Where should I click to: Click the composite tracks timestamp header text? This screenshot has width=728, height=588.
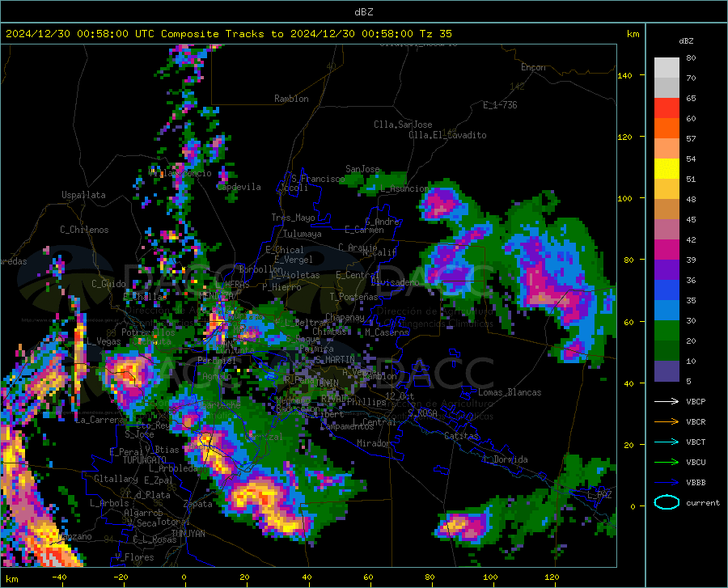pos(228,34)
